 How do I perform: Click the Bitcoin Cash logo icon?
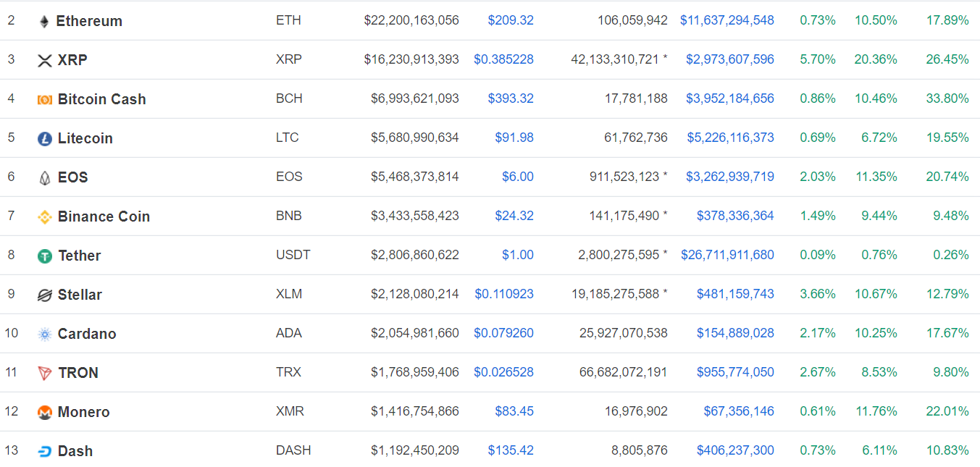point(44,98)
